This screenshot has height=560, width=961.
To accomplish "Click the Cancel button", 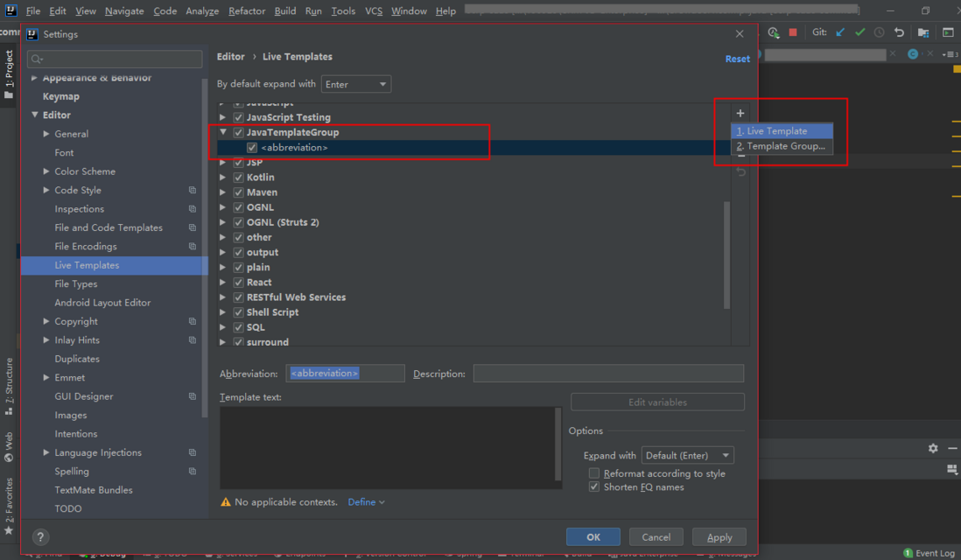I will click(656, 536).
